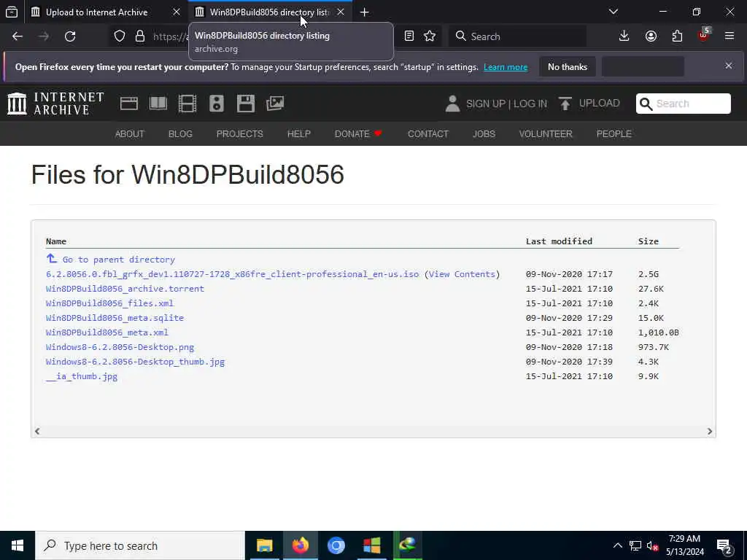Open the list all tabs dropdown
747x560 pixels.
[x=614, y=12]
